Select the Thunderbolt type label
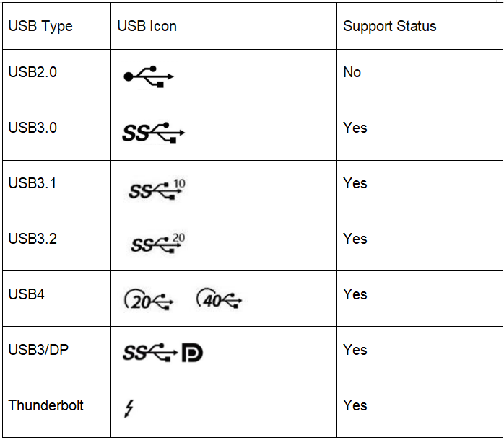 [45, 405]
